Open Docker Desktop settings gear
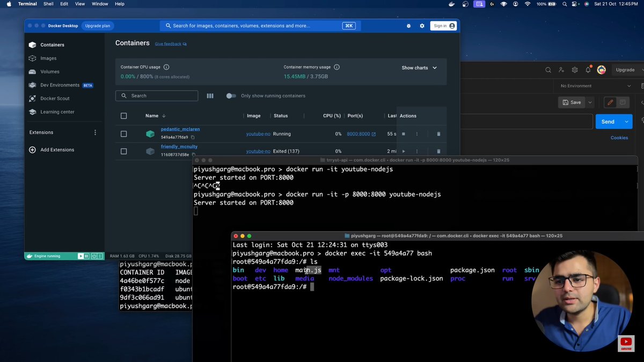The height and width of the screenshot is (362, 644). 422,26
